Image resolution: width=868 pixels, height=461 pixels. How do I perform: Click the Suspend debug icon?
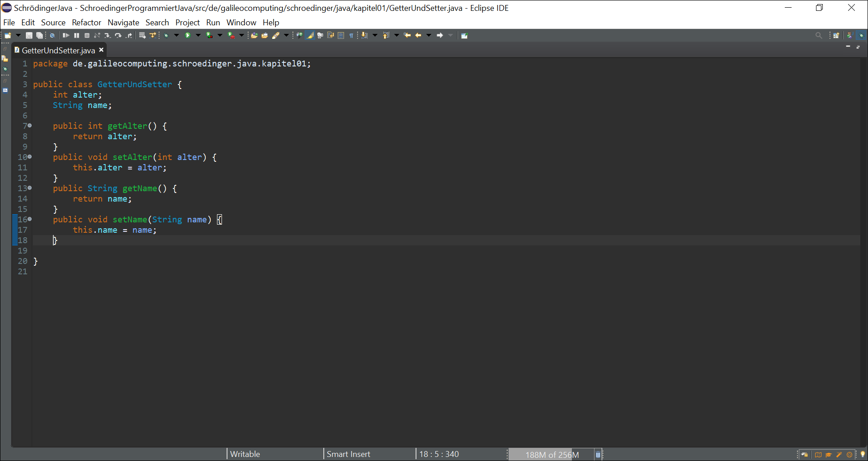[76, 35]
